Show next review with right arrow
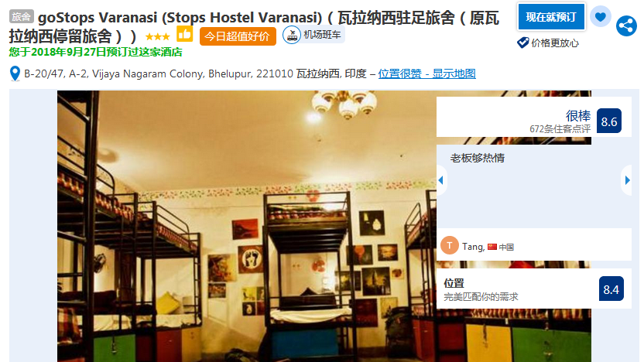The image size is (644, 362). pyautogui.click(x=627, y=180)
